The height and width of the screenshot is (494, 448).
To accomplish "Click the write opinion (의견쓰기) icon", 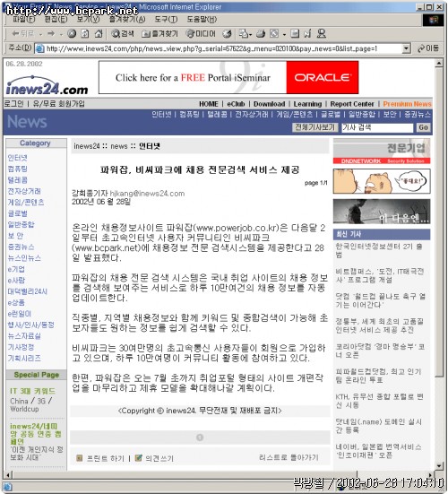I will pos(138,458).
